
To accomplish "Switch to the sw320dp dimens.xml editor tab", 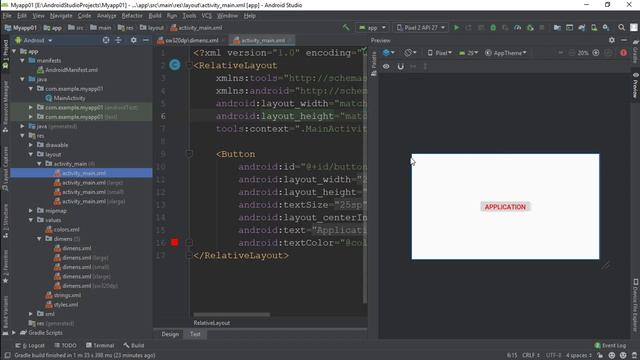I will [191, 40].
